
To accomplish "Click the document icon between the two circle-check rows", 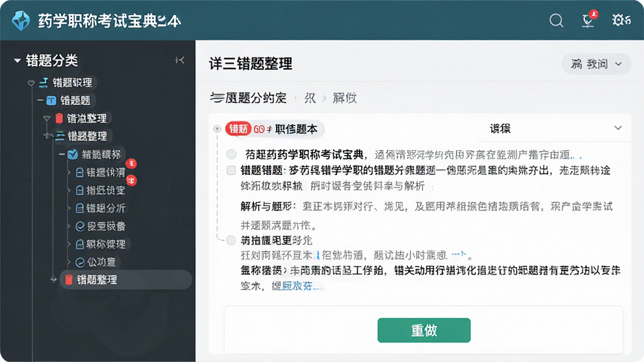I will [80, 244].
